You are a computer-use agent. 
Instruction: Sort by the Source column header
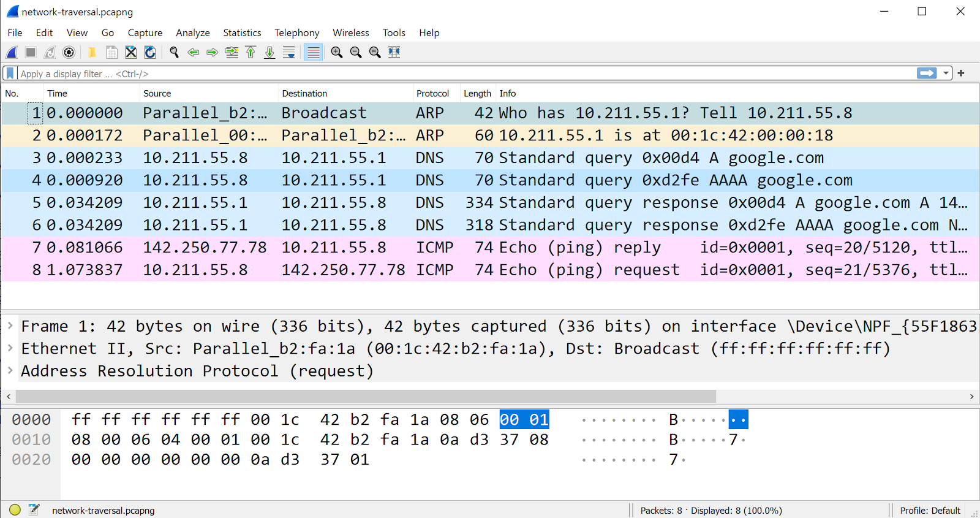[x=209, y=93]
